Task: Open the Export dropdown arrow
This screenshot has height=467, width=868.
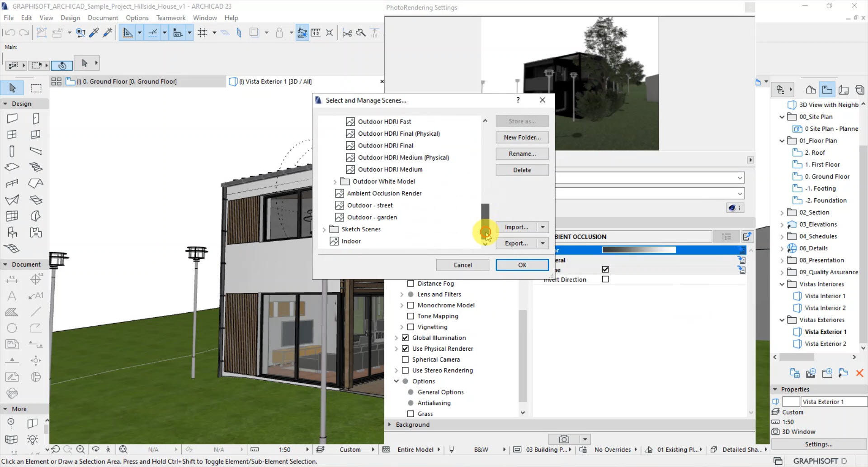Action: click(x=543, y=243)
